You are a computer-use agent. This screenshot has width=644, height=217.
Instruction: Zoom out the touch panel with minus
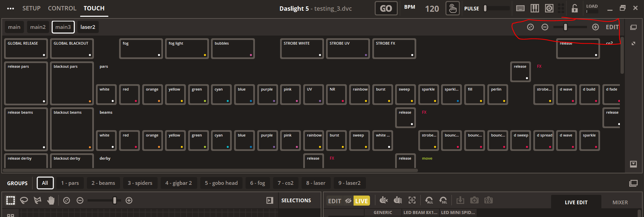(x=545, y=27)
